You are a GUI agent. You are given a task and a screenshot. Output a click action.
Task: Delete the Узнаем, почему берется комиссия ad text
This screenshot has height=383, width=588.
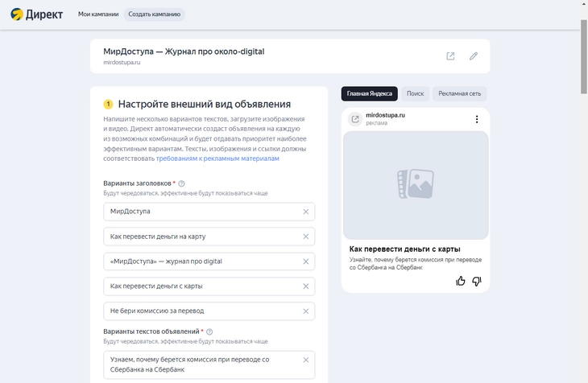(x=305, y=360)
